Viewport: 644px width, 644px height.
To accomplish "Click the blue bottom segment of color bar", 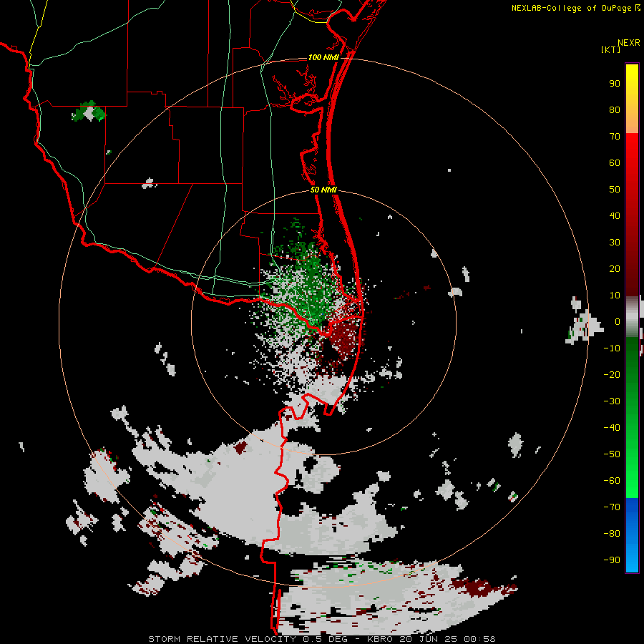I will pyautogui.click(x=632, y=535).
